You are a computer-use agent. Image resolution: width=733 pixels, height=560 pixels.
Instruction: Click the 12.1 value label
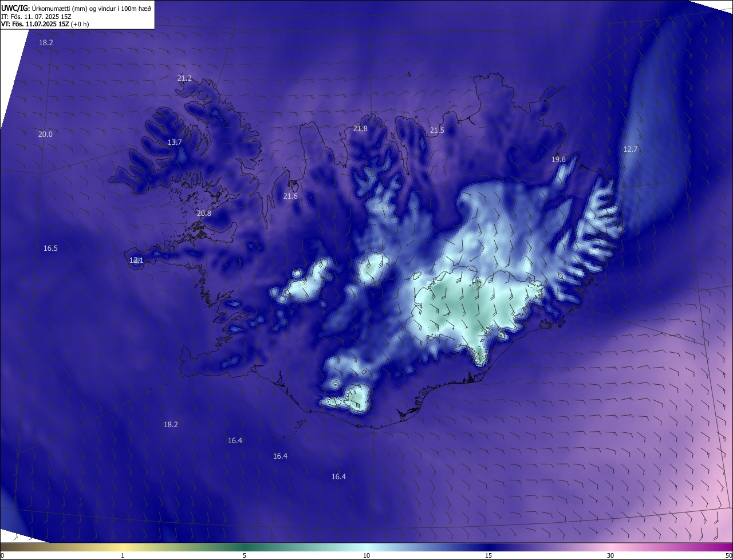pos(136,260)
